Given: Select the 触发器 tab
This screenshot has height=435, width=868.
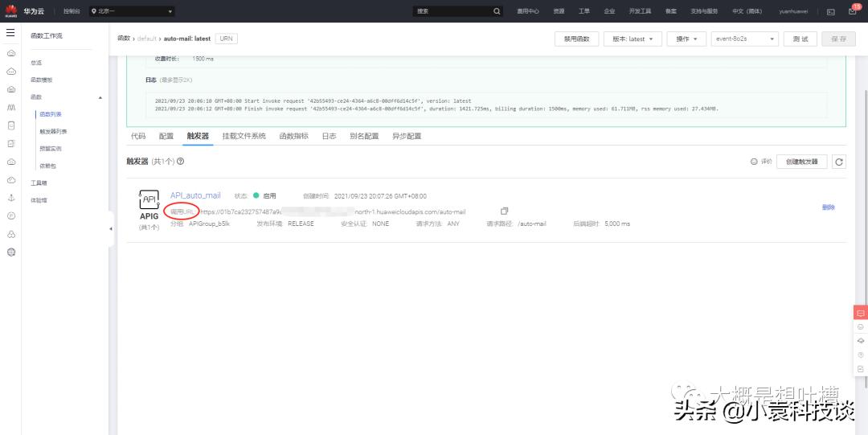Looking at the screenshot, I should click(x=198, y=136).
